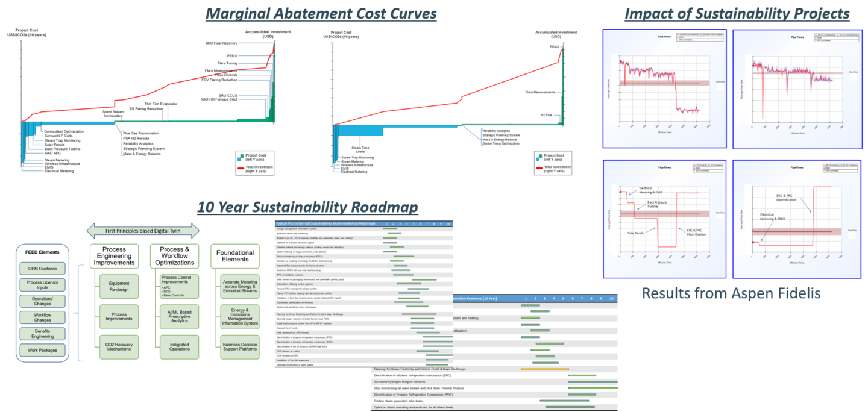Click the Spent Solvent Incineration label
Viewport: 868px width, 412px height.
(113, 114)
